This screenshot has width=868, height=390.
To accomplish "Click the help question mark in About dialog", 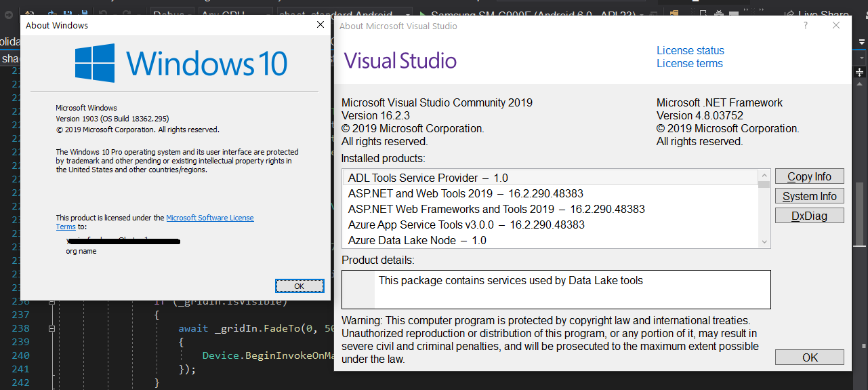I will 806,26.
